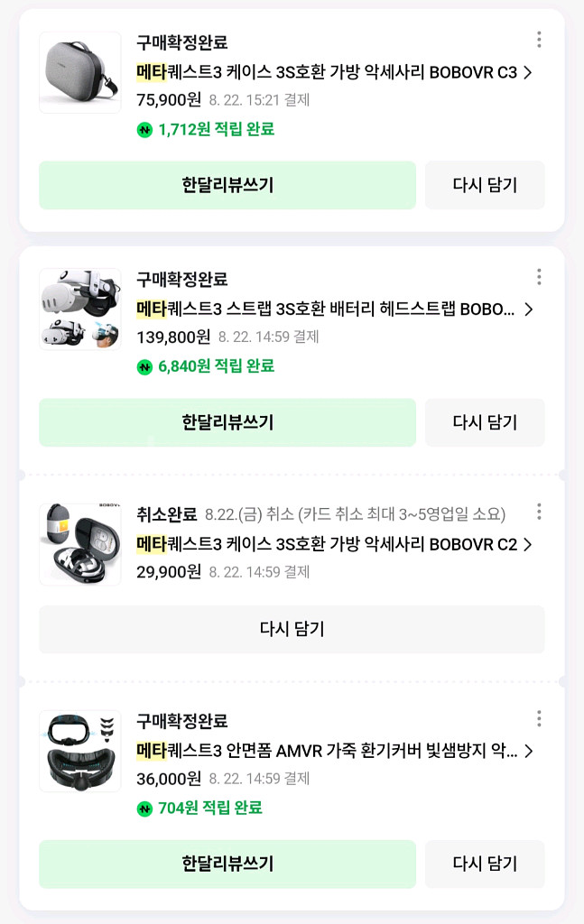584x924 pixels.
Task: Write one-month review for battery head strap
Action: tap(227, 422)
